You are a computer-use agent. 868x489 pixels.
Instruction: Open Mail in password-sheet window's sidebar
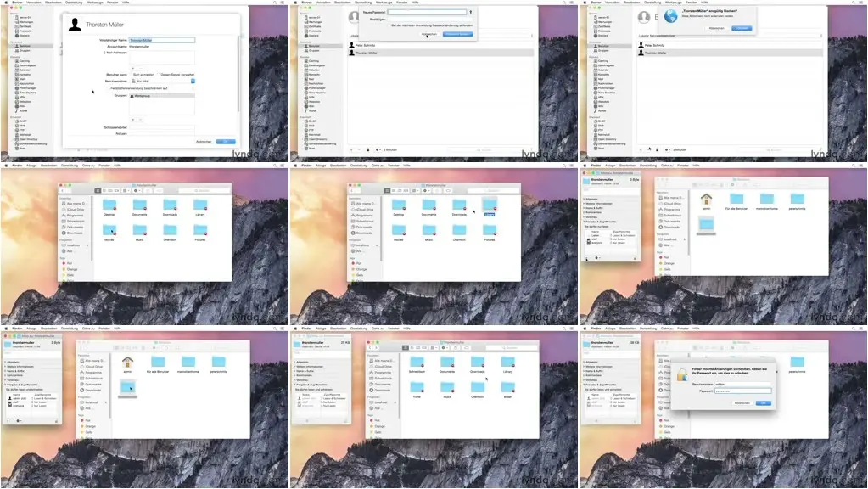[x=311, y=79]
